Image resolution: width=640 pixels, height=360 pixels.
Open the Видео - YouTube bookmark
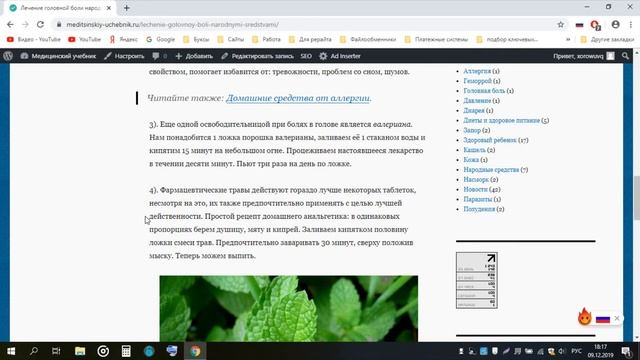(34, 39)
